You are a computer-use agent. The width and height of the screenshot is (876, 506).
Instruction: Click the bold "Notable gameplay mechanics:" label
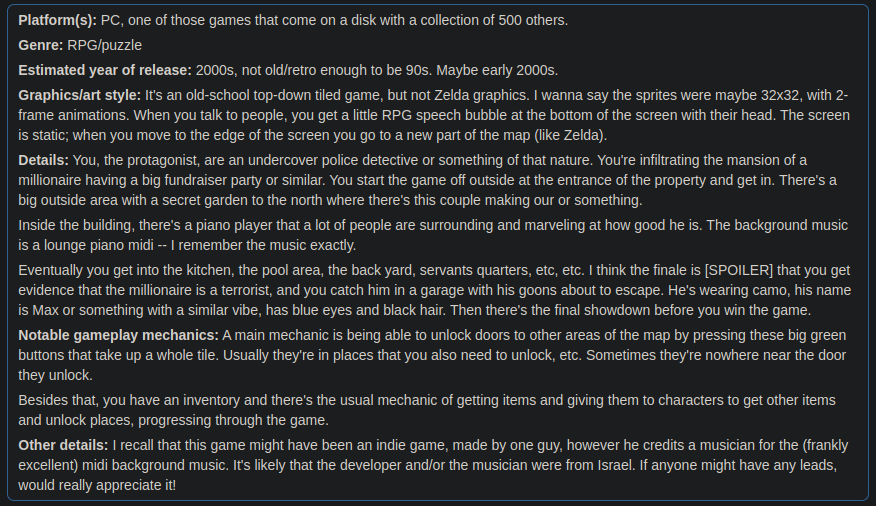(118, 335)
